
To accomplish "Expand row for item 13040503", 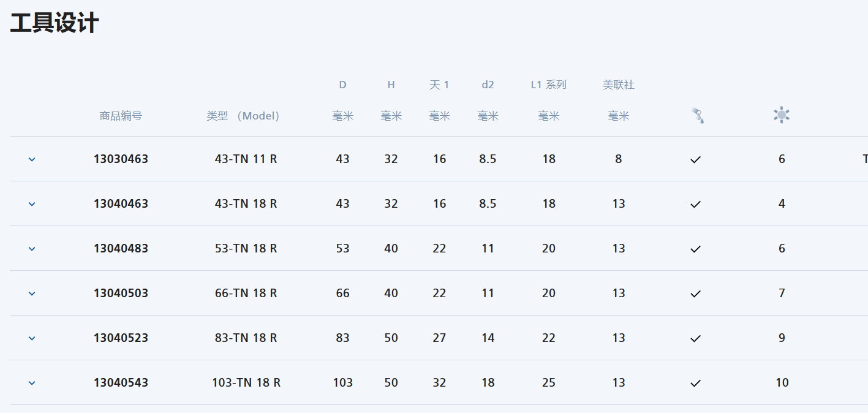I will tap(32, 294).
